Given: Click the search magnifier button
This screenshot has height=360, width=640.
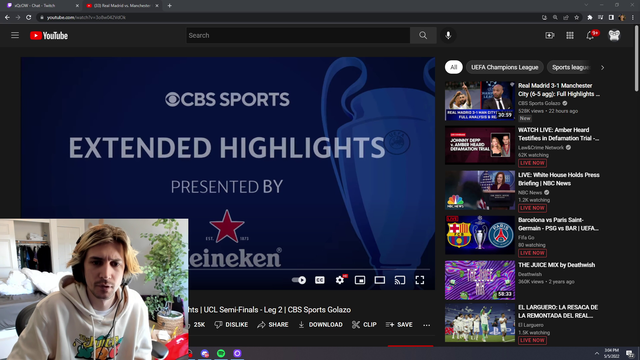Looking at the screenshot, I should pos(423,36).
